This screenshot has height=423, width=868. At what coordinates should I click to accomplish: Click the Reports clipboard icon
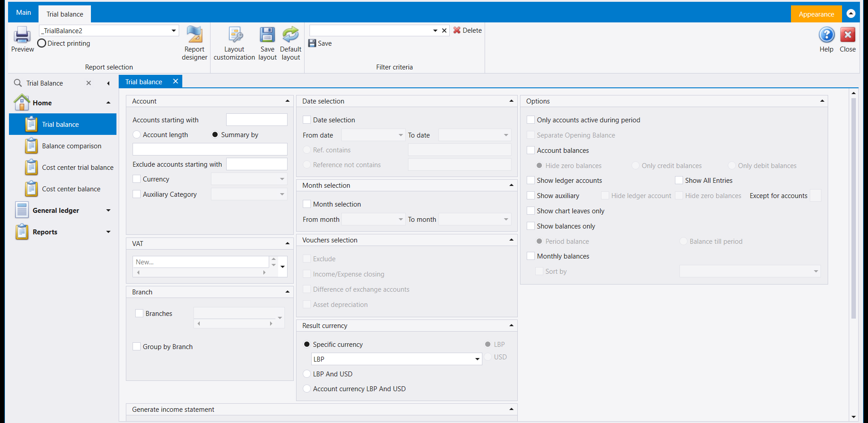pyautogui.click(x=22, y=232)
